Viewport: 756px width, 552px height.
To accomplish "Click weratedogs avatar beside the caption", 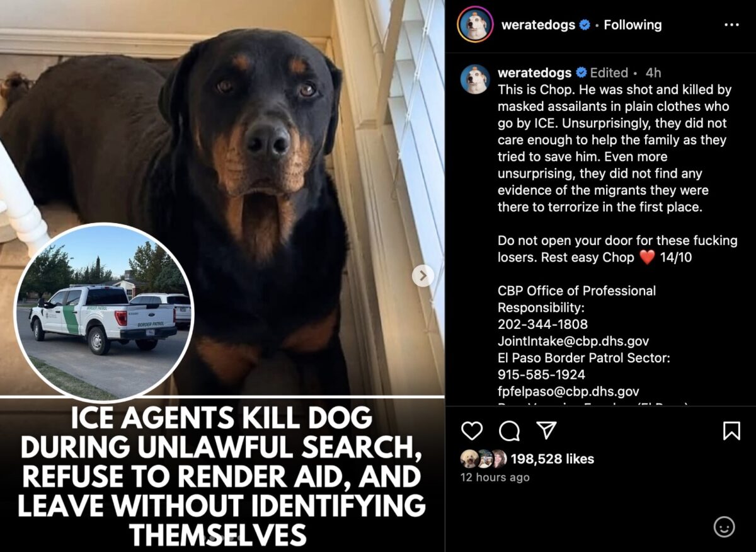I will point(475,79).
